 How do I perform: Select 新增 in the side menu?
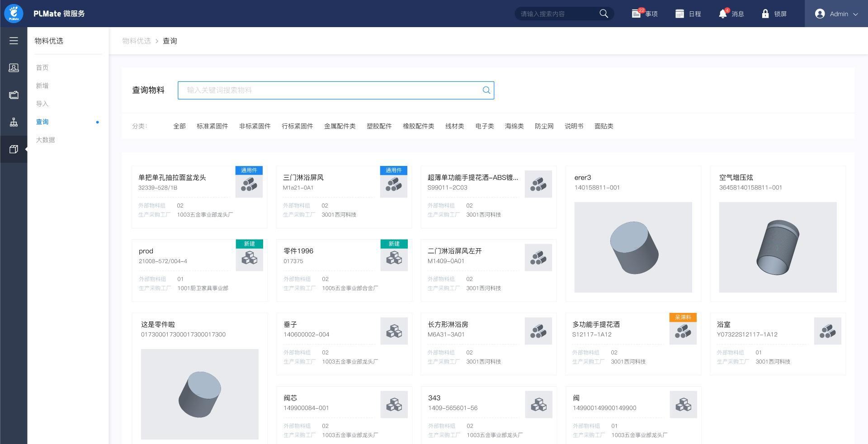[42, 86]
